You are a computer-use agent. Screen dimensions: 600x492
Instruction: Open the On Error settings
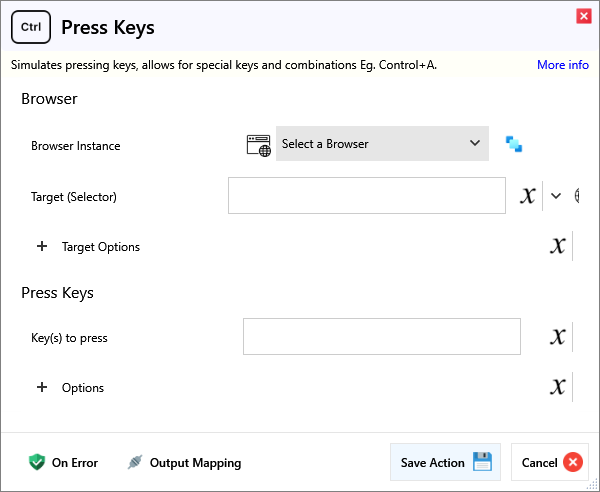tap(64, 463)
